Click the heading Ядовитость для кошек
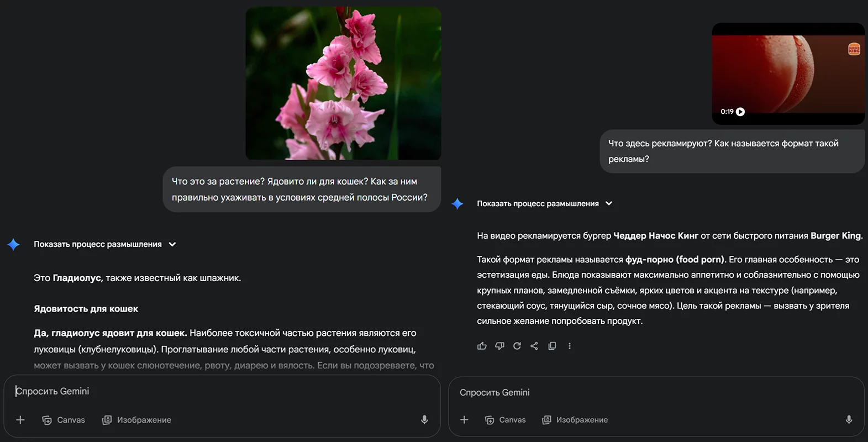 86,309
